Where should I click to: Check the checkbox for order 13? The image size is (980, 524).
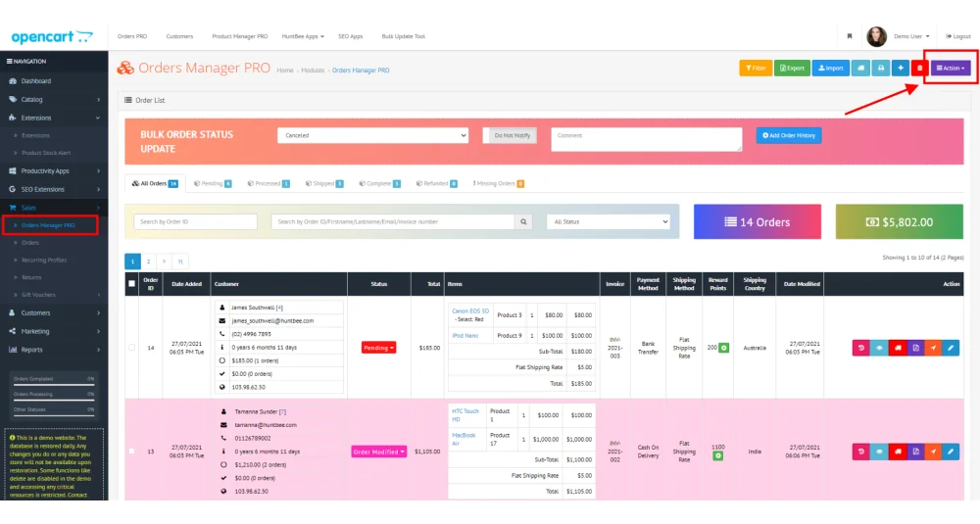[131, 452]
